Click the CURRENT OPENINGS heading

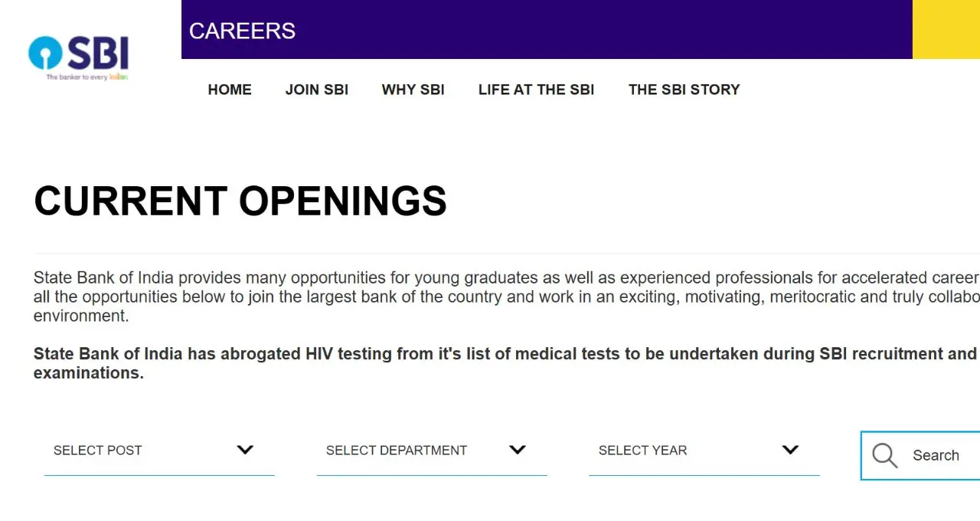(x=240, y=201)
